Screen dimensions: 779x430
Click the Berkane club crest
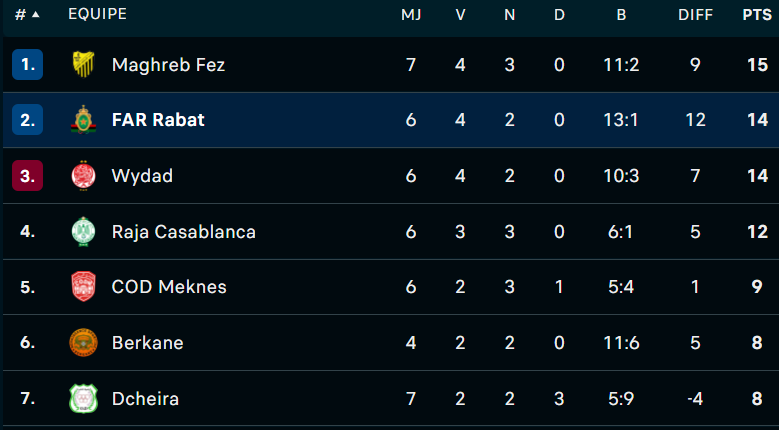[83, 343]
